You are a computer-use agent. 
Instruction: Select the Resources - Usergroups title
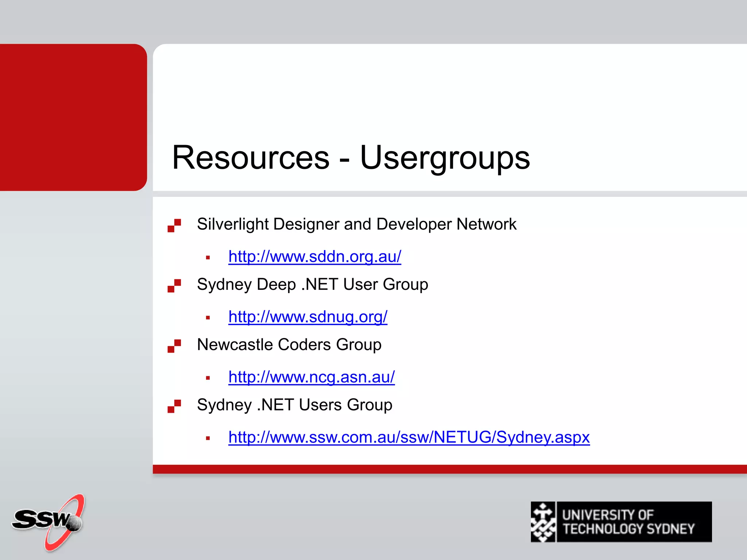[351, 157]
